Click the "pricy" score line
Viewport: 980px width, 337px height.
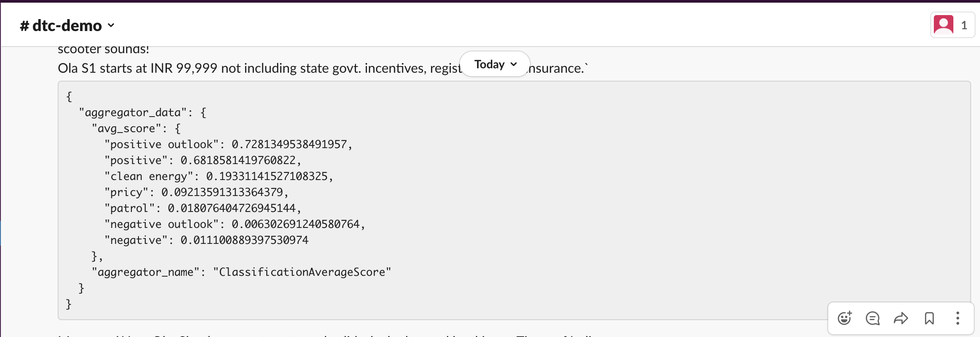tap(196, 192)
